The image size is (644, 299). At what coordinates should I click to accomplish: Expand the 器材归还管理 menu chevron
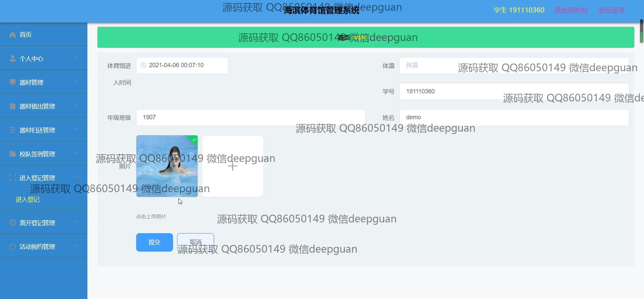(77, 129)
